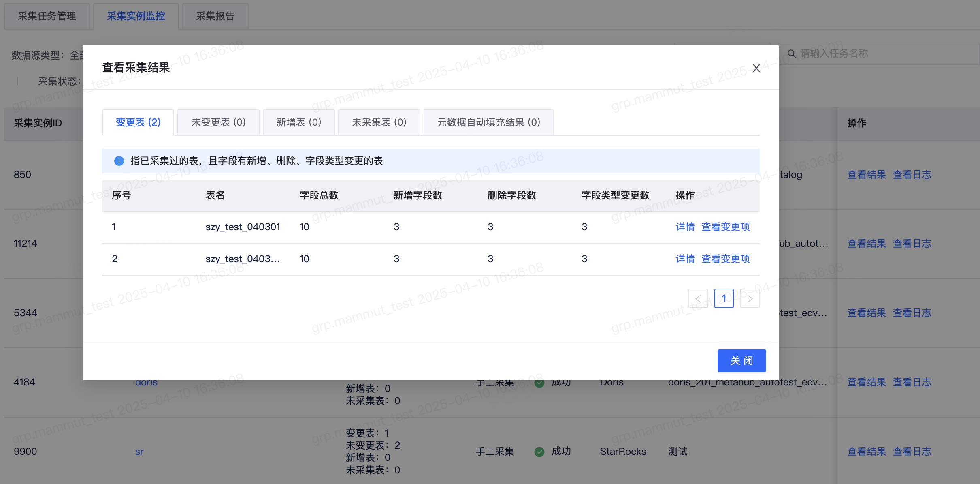This screenshot has width=980, height=484.
Task: Click the 手工采集 cell in row 9900
Action: click(494, 452)
